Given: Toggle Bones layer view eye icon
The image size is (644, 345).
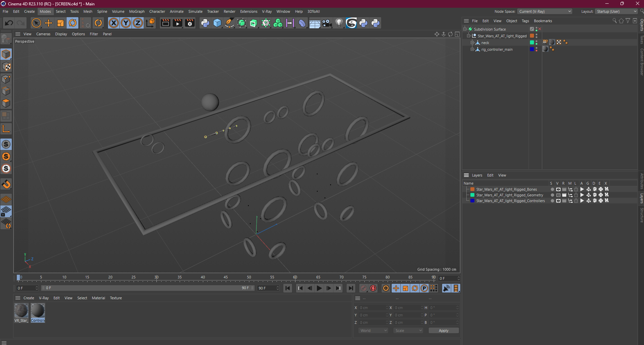Looking at the screenshot, I should tap(558, 189).
